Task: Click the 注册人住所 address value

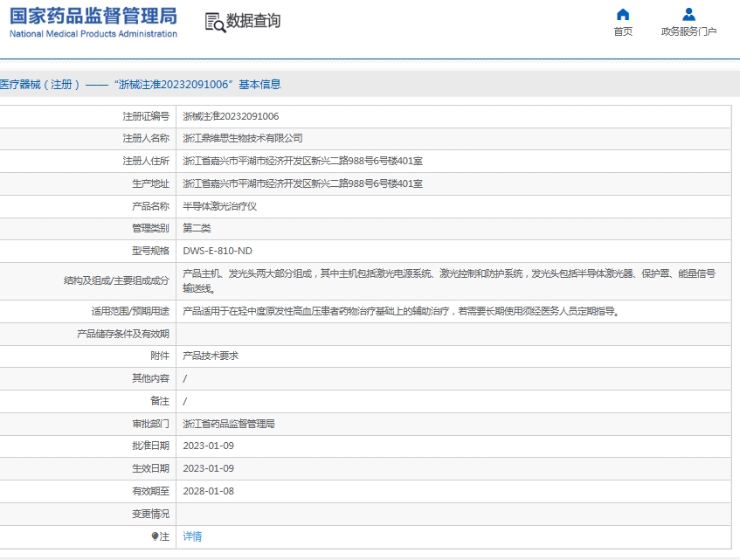Action: tap(302, 161)
